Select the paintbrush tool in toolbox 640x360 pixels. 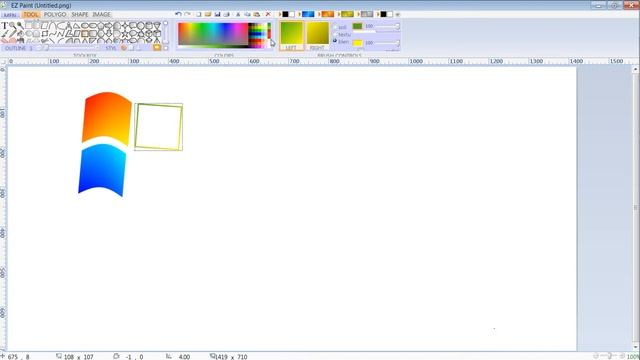4,34
